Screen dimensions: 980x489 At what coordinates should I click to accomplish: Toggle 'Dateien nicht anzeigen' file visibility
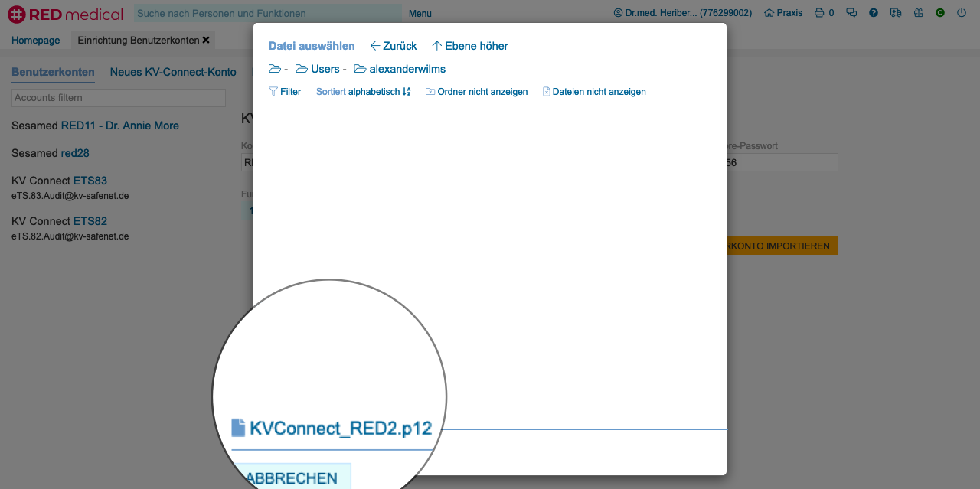point(594,92)
